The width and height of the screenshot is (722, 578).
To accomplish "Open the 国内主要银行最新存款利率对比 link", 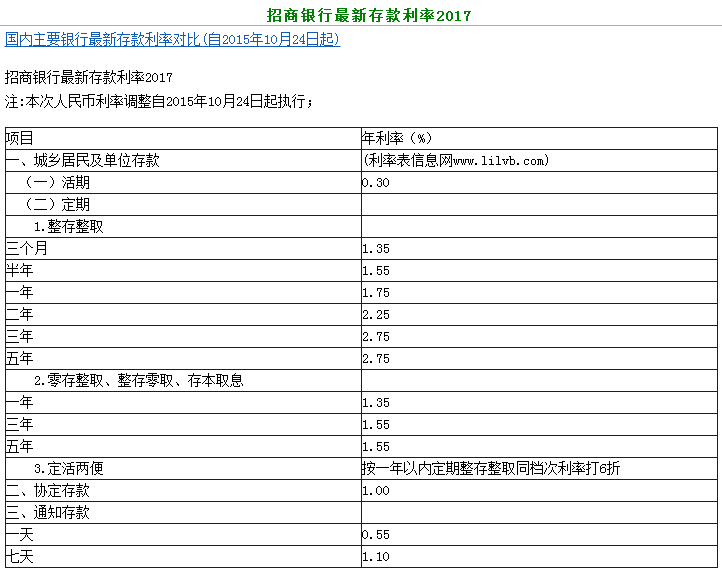I will point(172,40).
